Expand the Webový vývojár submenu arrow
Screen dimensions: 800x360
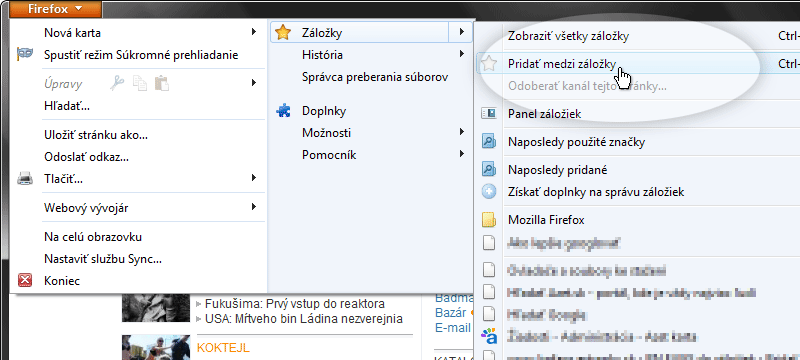(254, 207)
